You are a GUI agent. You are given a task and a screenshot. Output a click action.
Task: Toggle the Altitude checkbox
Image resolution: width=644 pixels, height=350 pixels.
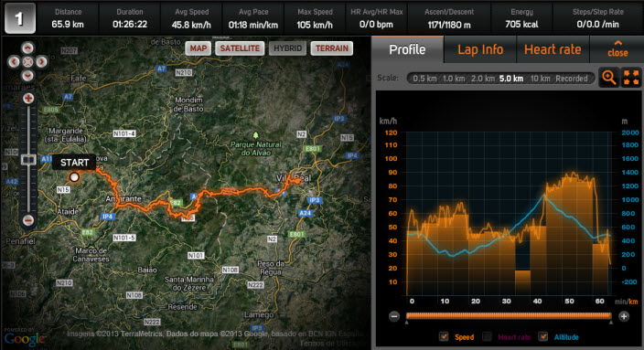[x=543, y=337]
